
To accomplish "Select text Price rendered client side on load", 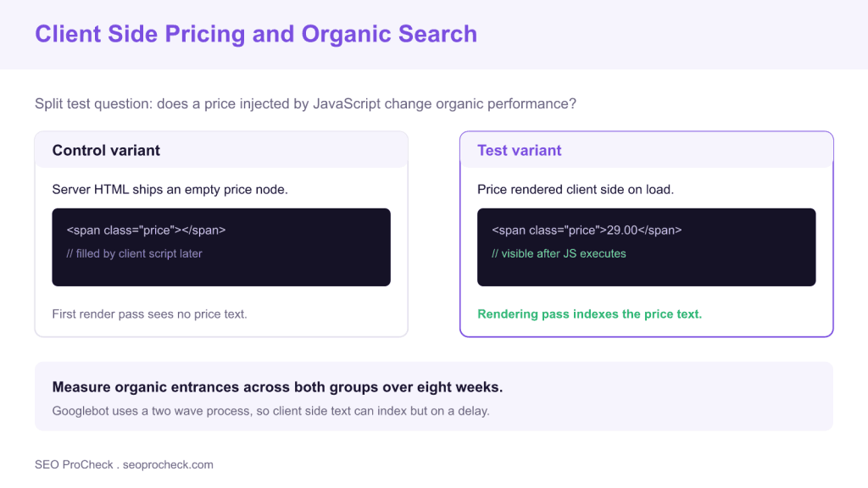I will pyautogui.click(x=576, y=189).
